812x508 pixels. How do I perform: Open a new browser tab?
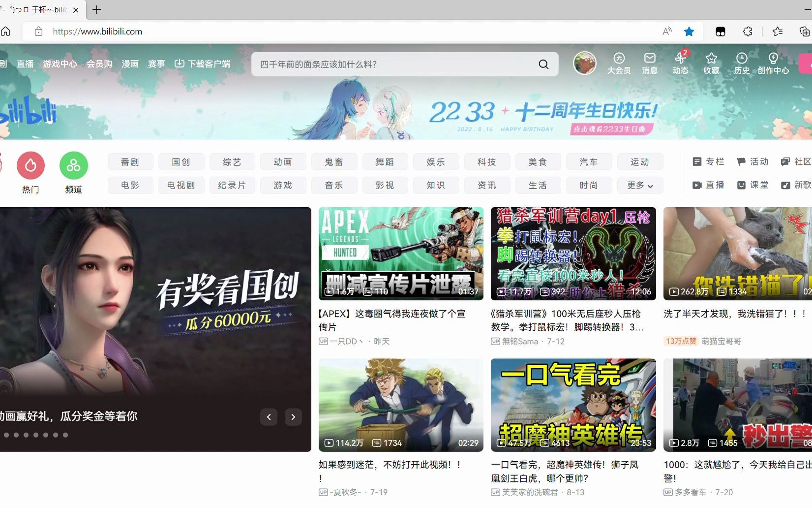coord(97,9)
